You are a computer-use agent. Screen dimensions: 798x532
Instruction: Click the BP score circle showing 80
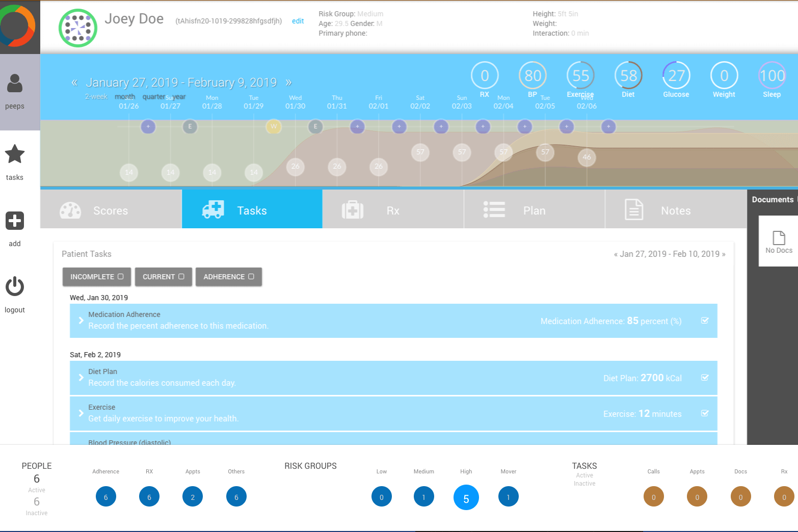click(x=533, y=75)
